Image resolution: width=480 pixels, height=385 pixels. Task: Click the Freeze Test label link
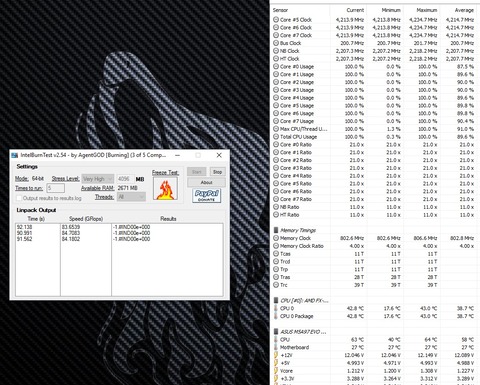coord(166,172)
